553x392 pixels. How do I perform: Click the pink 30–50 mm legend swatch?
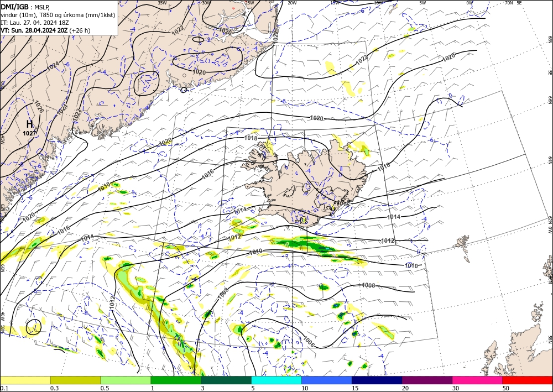(478, 380)
